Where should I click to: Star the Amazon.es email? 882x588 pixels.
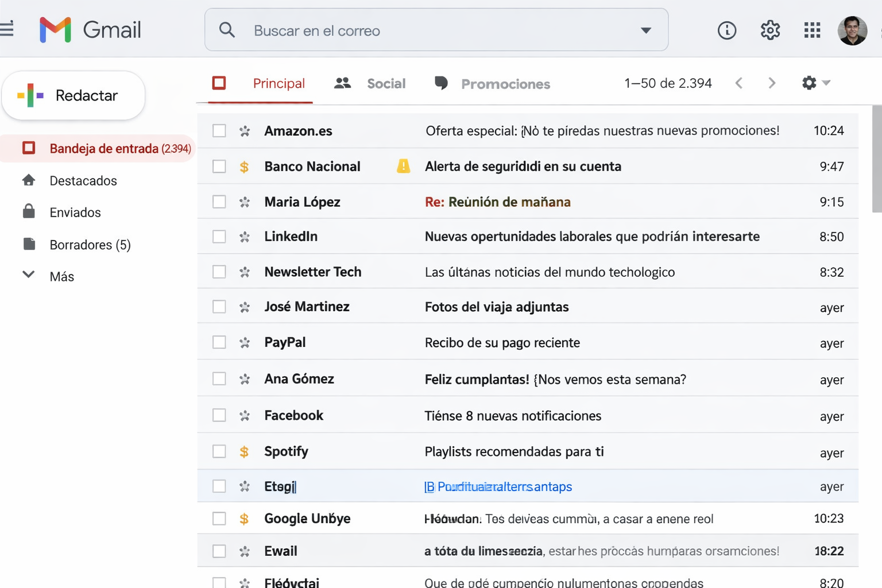(x=245, y=131)
